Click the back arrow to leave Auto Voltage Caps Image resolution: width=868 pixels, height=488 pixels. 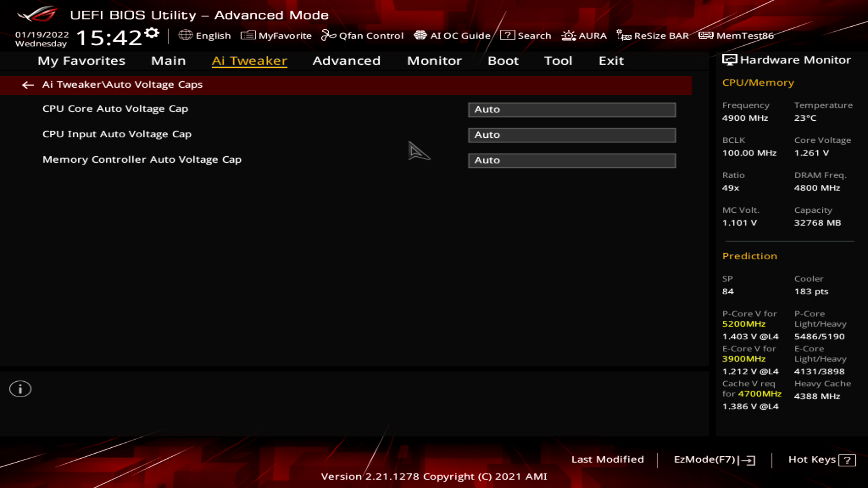[x=28, y=85]
